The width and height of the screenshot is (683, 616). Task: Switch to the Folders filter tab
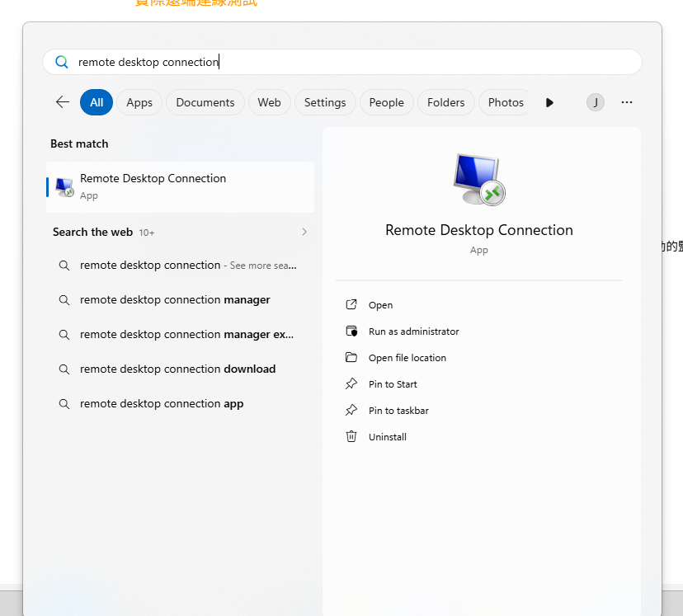coord(445,102)
